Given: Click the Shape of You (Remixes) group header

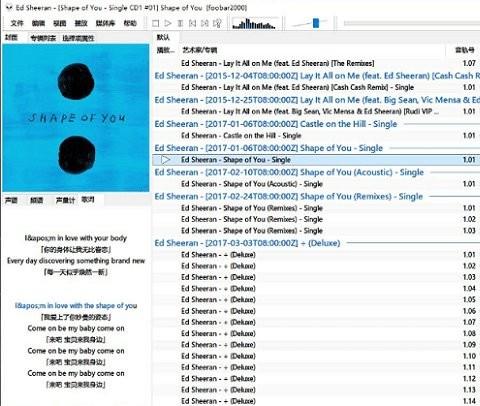Looking at the screenshot, I should (x=316, y=196).
